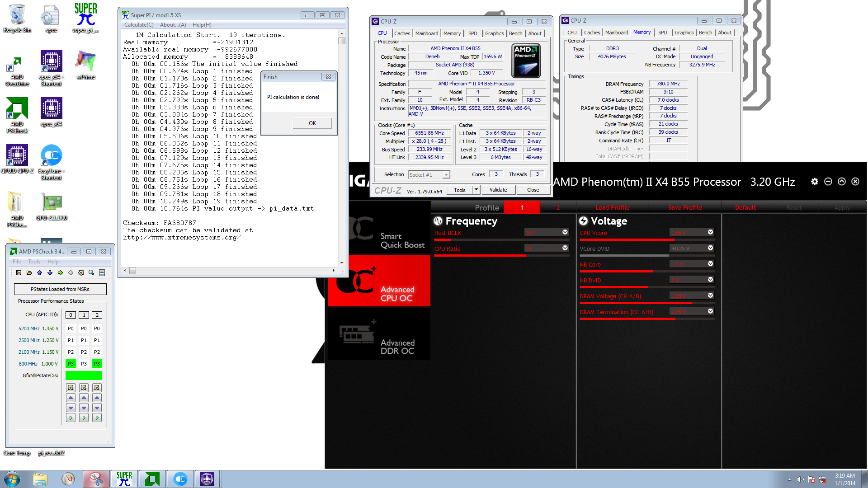This screenshot has height=488, width=868.
Task: Click the magnifier icon in PSCheck toolbar
Action: pos(91,272)
